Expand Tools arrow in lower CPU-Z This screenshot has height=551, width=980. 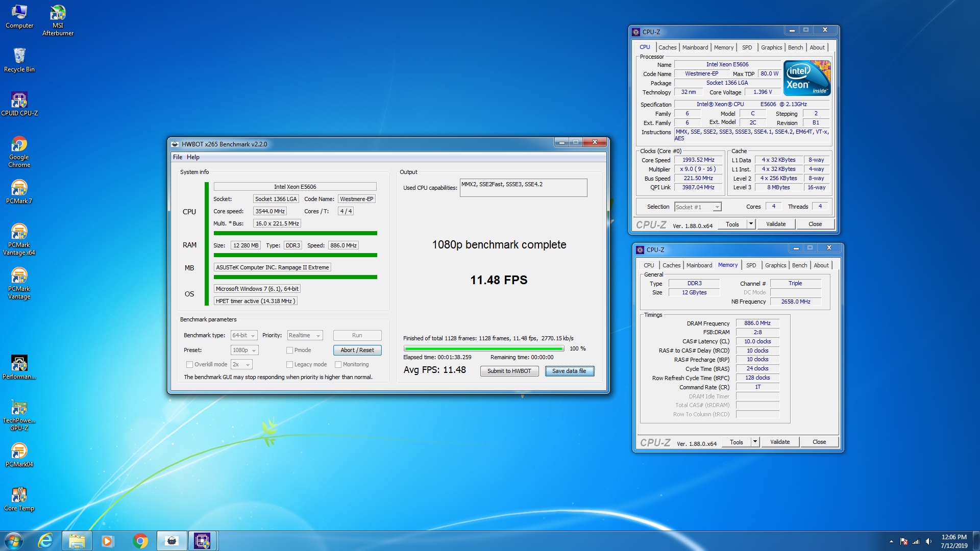click(755, 442)
